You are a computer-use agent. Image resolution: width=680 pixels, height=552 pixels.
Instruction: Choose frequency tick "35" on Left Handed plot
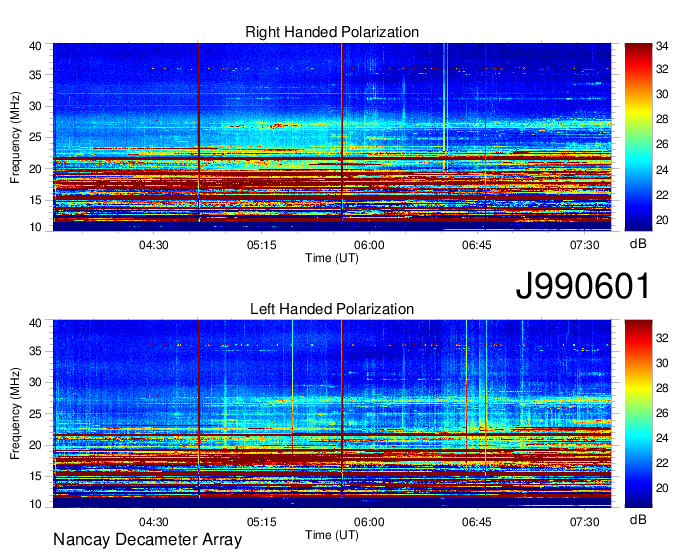[36, 351]
